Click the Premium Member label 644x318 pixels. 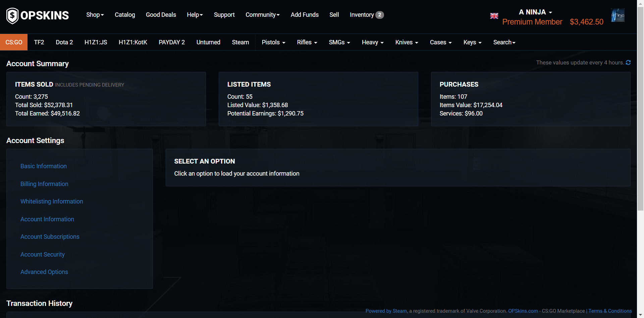tap(532, 22)
